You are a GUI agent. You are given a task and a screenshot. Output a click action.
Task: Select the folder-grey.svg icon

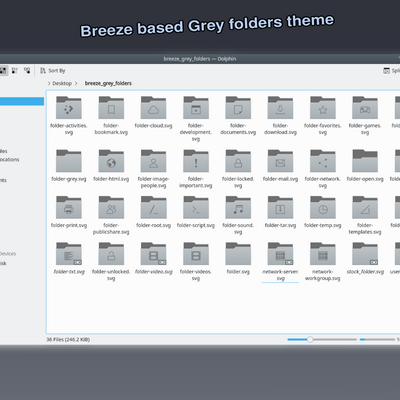tap(69, 161)
